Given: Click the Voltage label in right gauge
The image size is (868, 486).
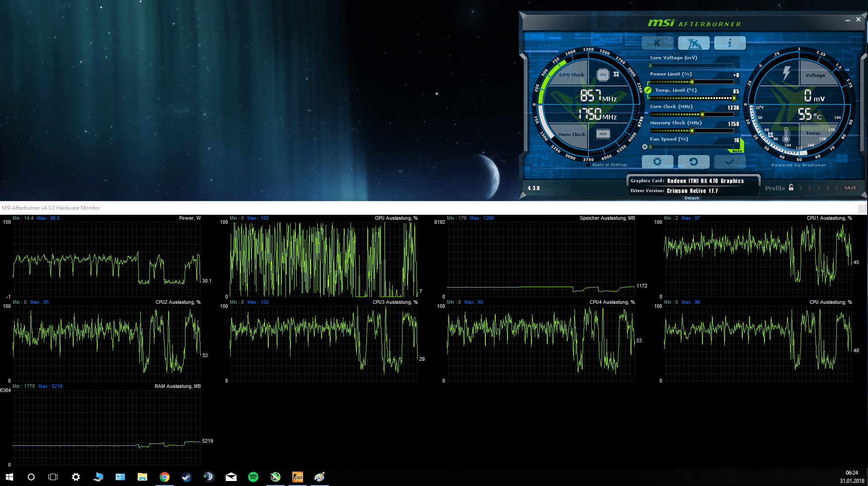Looking at the screenshot, I should coord(815,75).
